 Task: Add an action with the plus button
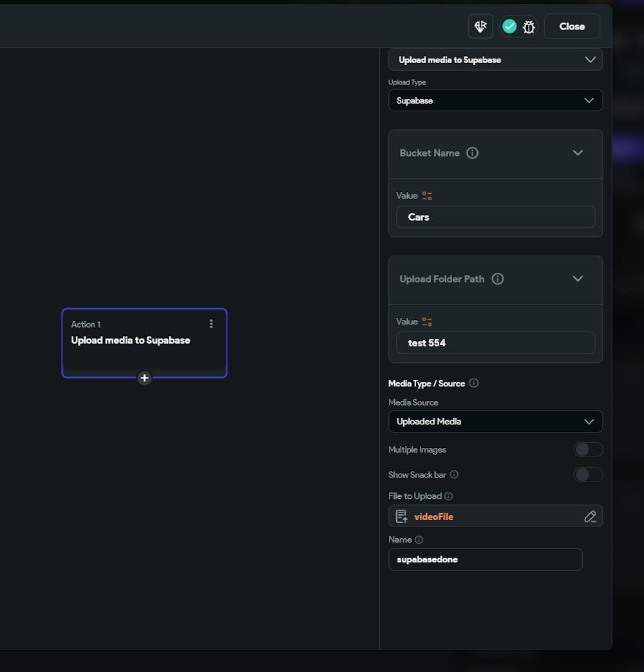point(144,378)
